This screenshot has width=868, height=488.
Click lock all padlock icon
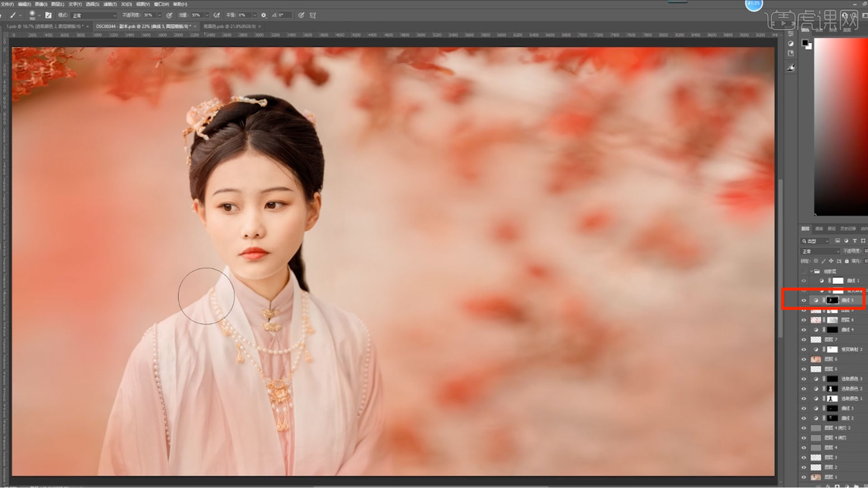pyautogui.click(x=847, y=261)
